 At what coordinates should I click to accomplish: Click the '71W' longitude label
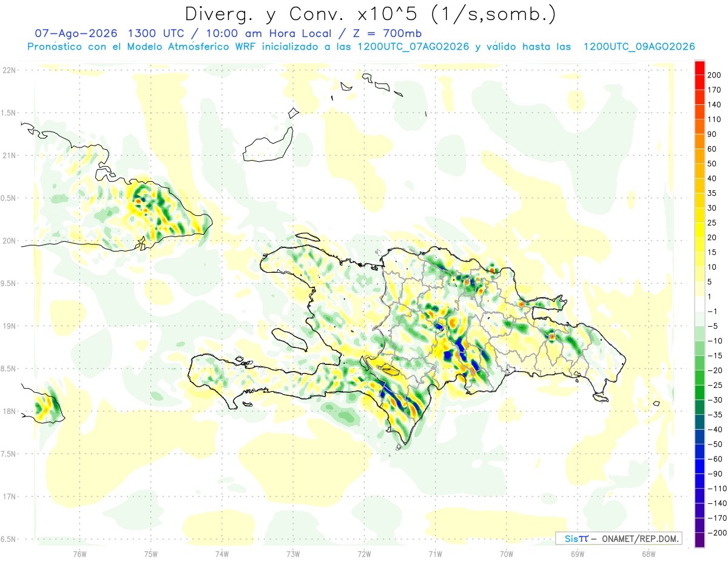click(x=435, y=553)
